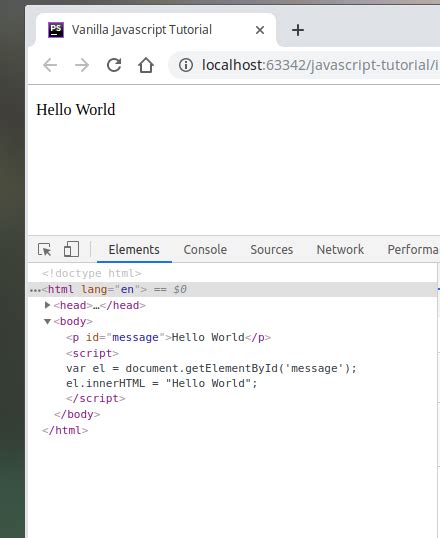This screenshot has width=440, height=538.
Task: Select the closing script tag
Action: [95, 398]
